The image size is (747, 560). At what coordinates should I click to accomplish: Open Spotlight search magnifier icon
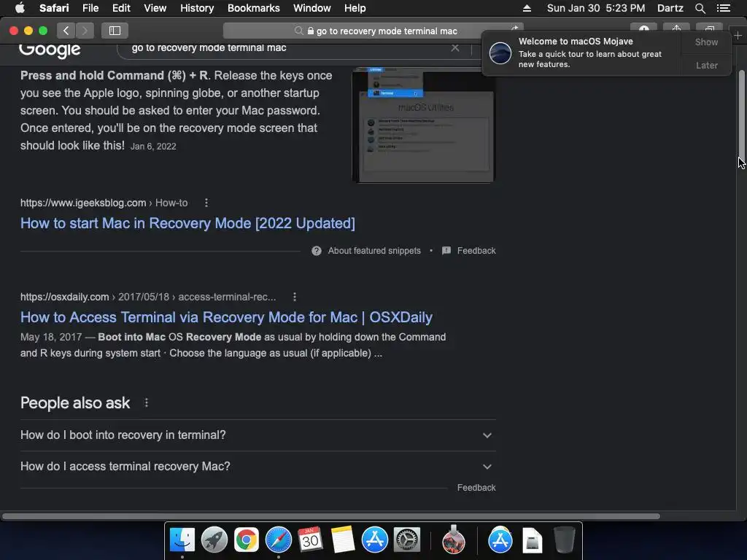click(700, 8)
